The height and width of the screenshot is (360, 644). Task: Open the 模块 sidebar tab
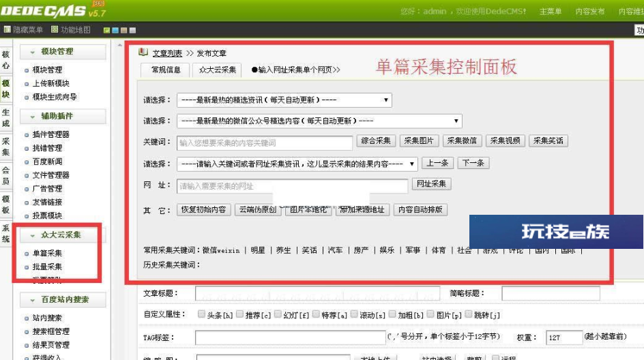click(5, 89)
